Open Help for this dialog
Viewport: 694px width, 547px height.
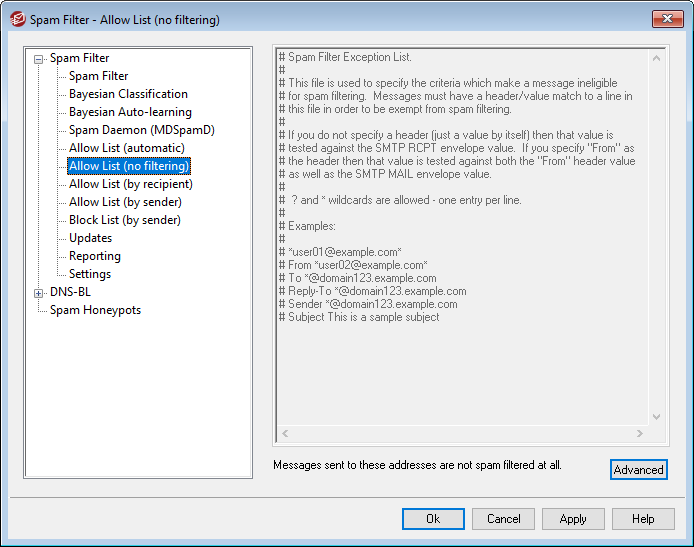pyautogui.click(x=643, y=519)
